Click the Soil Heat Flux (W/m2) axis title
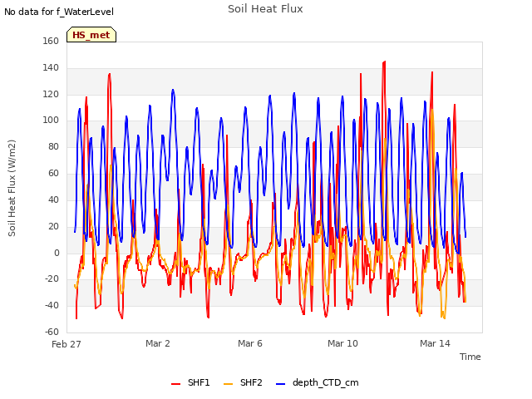The width and height of the screenshot is (532, 399). click(x=12, y=188)
